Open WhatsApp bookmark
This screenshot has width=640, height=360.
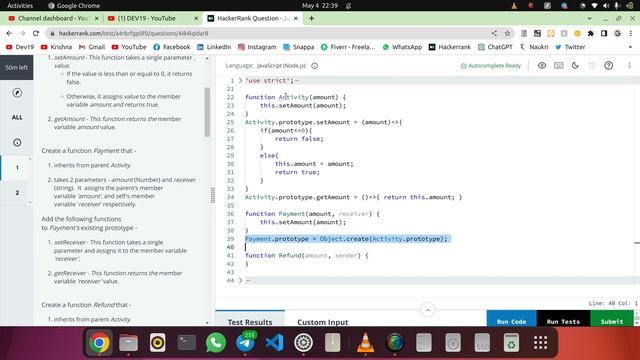402,47
